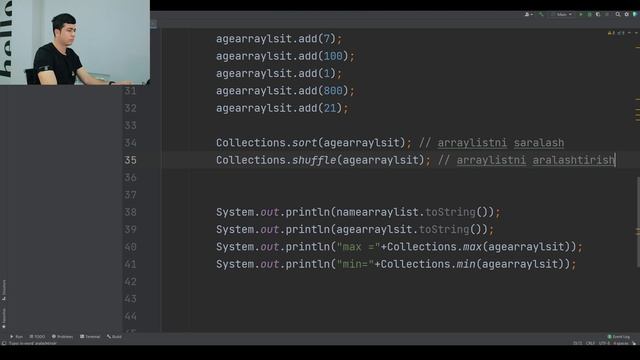Screen dimensions: 640x360
Task: Click the agearraylsit.add(100) line
Action: [x=285, y=56]
